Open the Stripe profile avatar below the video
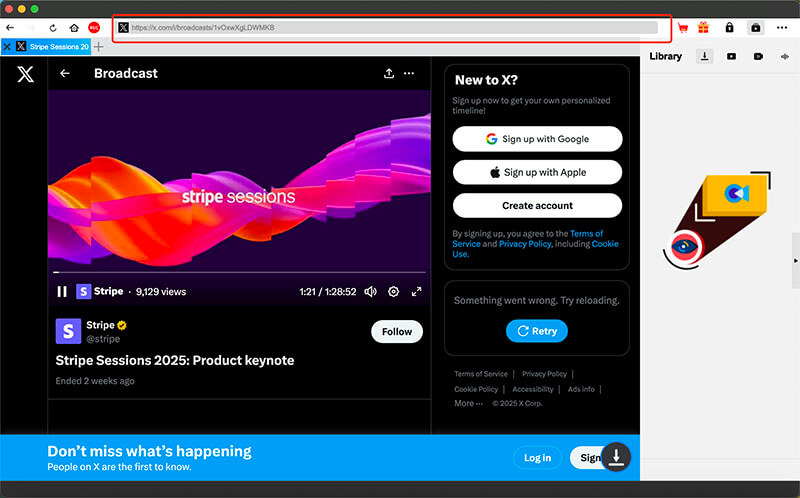Screen dimensions: 800x498 pyautogui.click(x=68, y=331)
